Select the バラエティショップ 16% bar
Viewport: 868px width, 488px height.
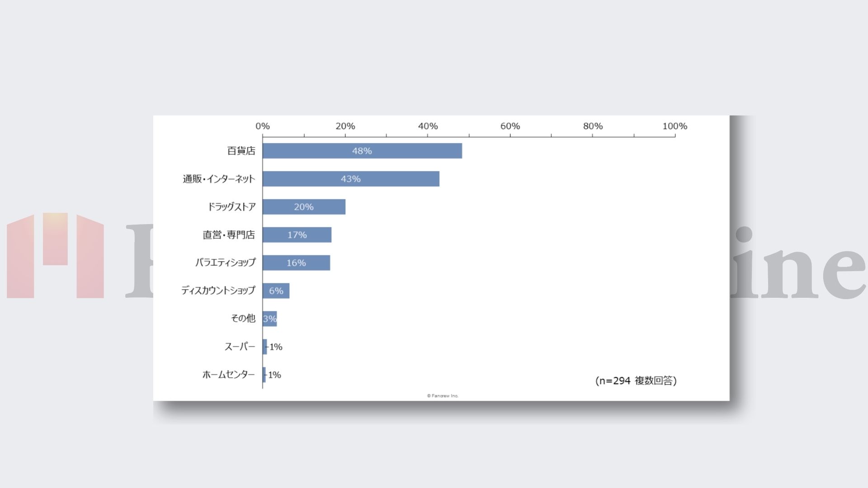[296, 263]
